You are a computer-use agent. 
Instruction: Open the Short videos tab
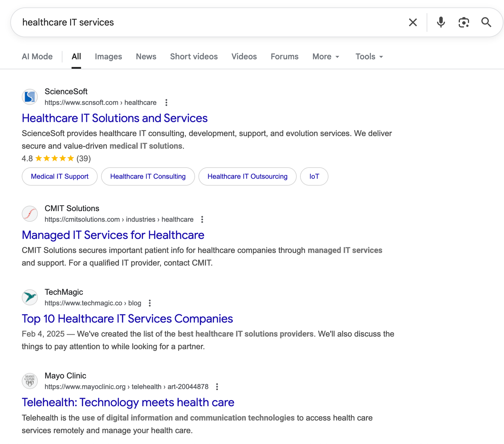[x=194, y=57]
